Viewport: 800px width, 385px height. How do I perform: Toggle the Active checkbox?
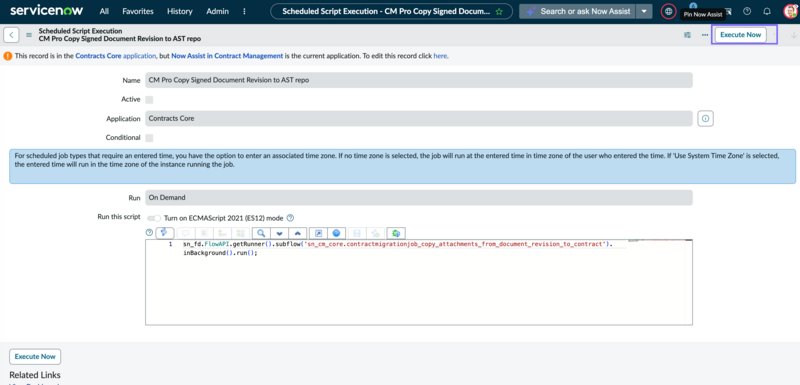click(149, 99)
